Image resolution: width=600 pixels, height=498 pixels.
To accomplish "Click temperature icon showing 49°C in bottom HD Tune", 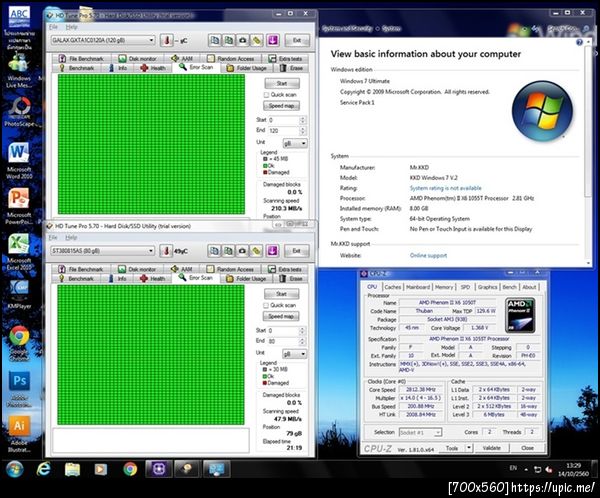I will tap(166, 251).
